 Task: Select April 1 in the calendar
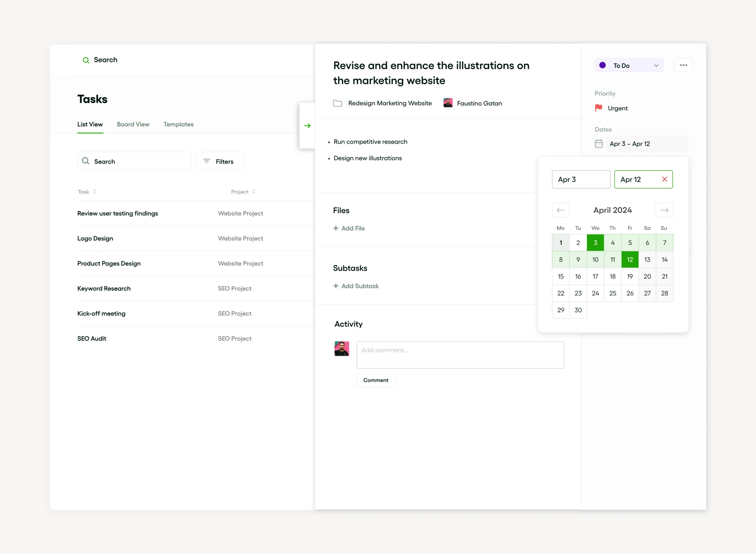tap(561, 242)
